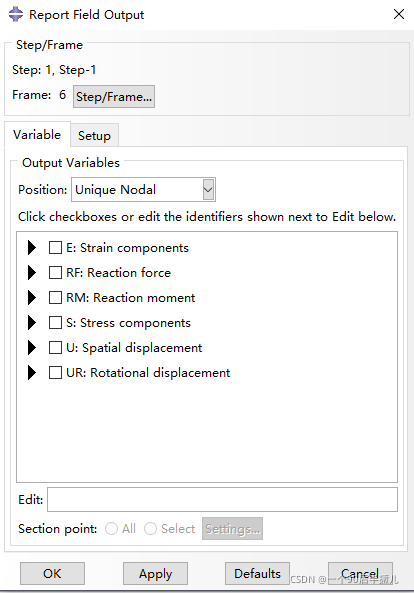Click the Edit identifiers text field

coord(222,500)
